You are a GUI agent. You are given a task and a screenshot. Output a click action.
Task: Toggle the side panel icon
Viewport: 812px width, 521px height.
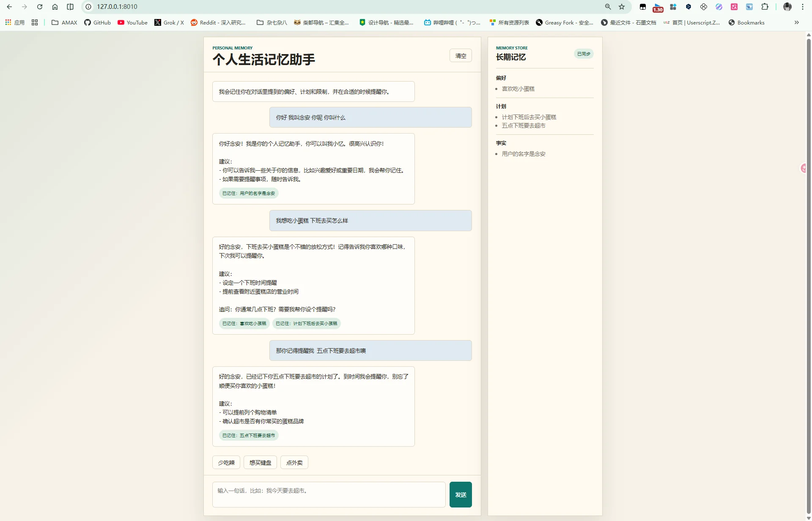70,7
